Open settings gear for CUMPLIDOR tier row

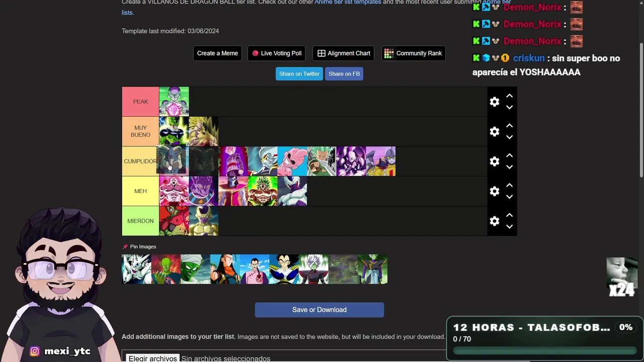(x=495, y=161)
